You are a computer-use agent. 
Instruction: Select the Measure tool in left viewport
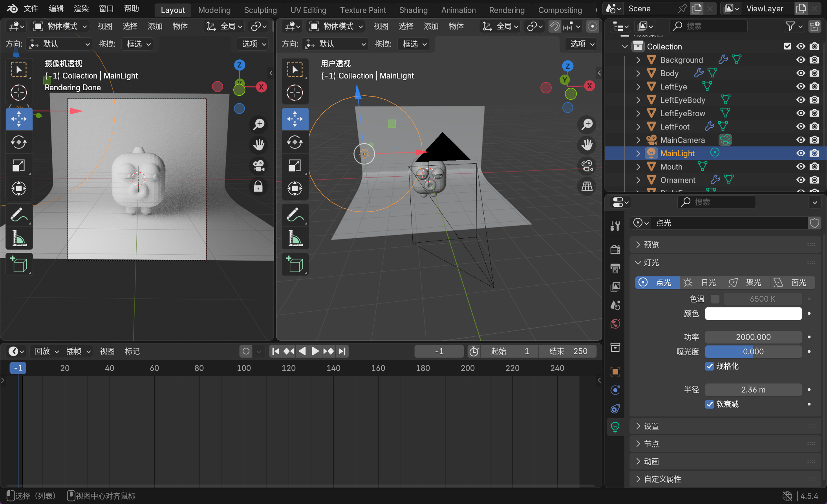19,238
